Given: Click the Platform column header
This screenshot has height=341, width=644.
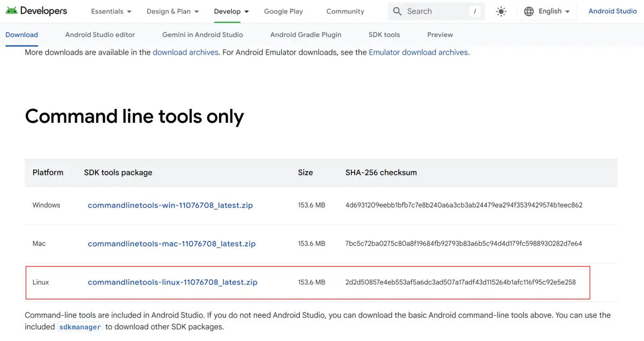Looking at the screenshot, I should point(48,173).
